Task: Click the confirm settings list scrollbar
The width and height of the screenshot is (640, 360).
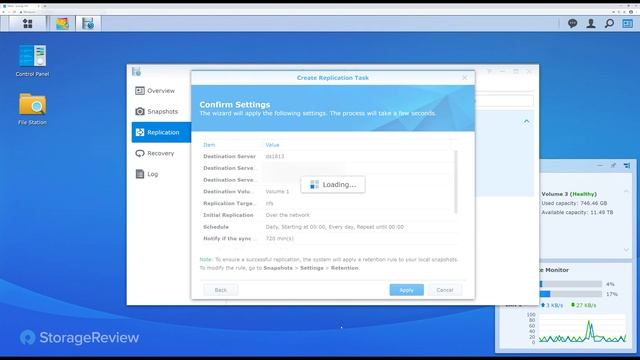Action: [x=456, y=182]
